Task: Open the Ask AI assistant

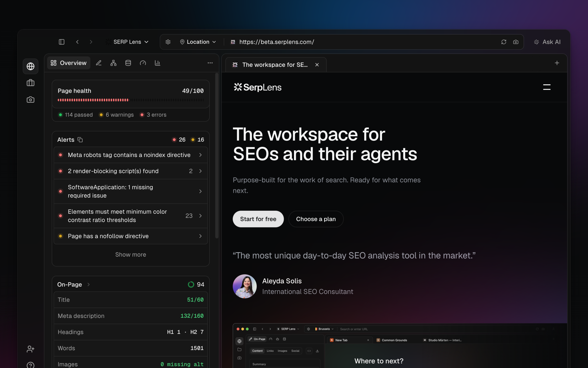Action: [547, 42]
